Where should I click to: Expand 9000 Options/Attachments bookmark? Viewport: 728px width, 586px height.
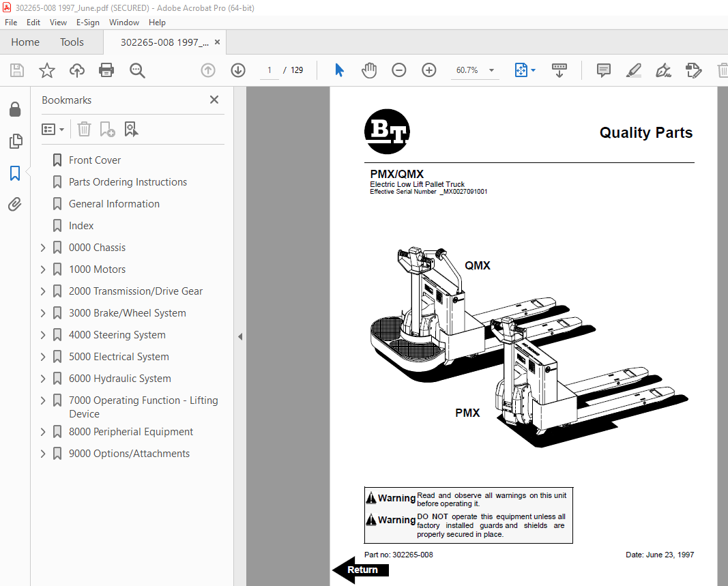(43, 454)
